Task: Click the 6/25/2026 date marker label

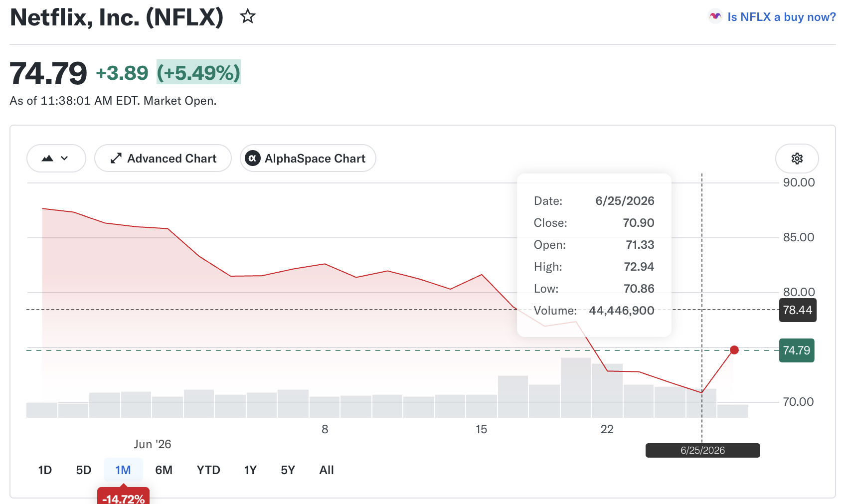Action: coord(703,450)
